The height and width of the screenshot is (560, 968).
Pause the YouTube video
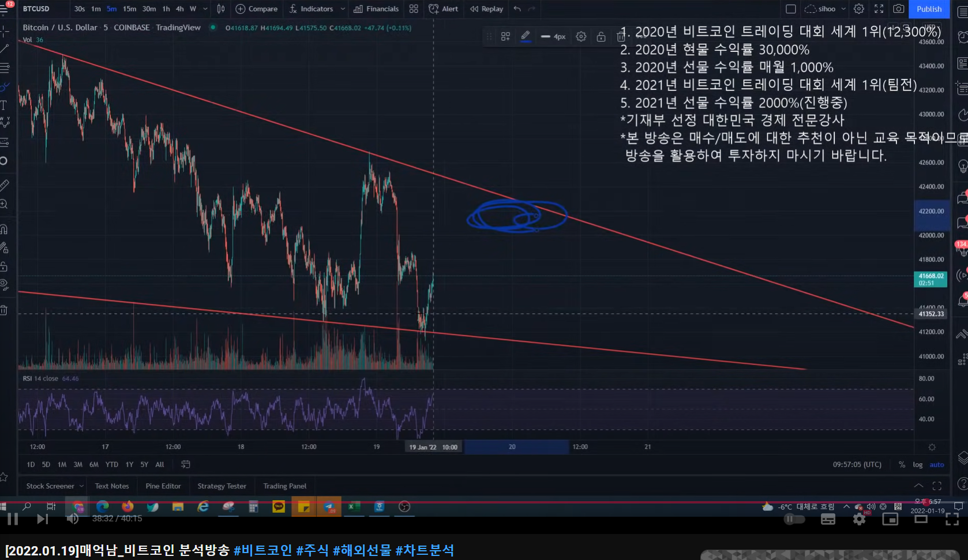13,519
